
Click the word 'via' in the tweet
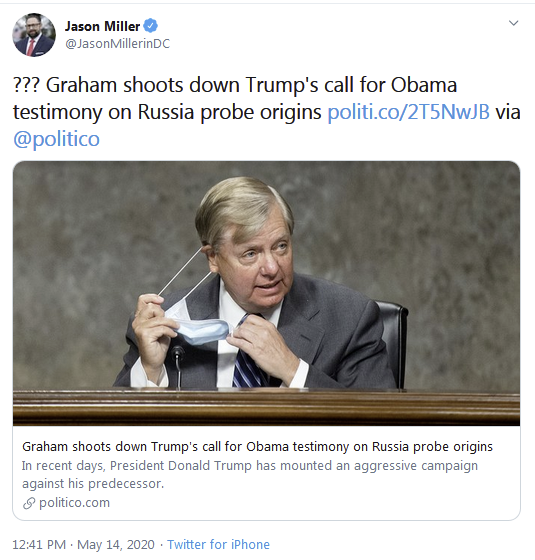(508, 112)
